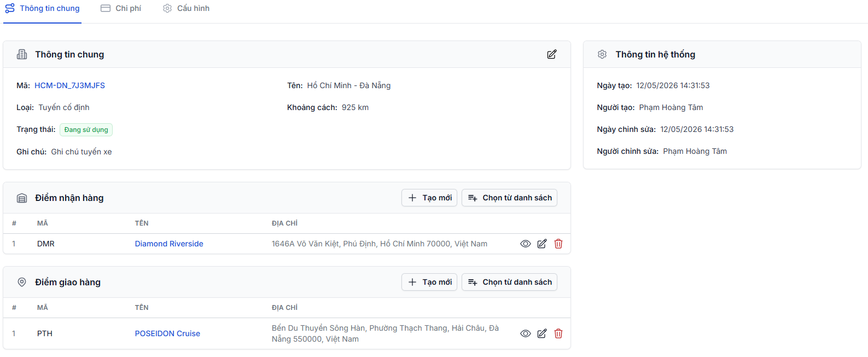View details of POSEIDON Cruise delivery point

tap(526, 333)
